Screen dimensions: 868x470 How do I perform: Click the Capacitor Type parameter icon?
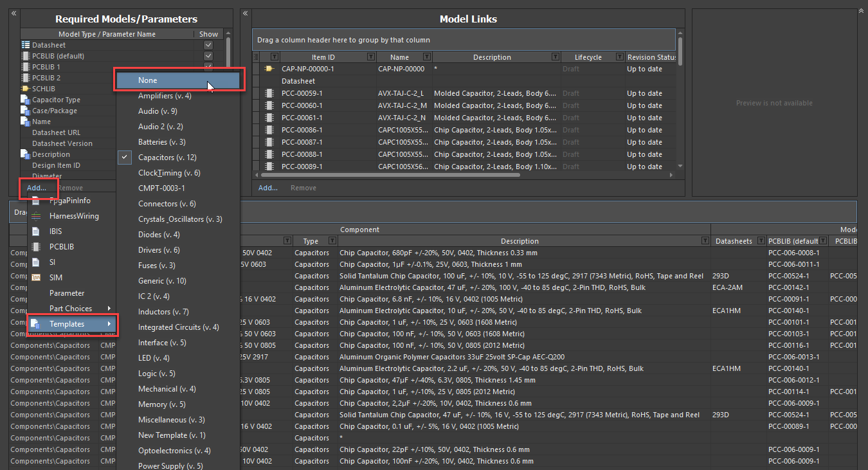click(x=26, y=100)
